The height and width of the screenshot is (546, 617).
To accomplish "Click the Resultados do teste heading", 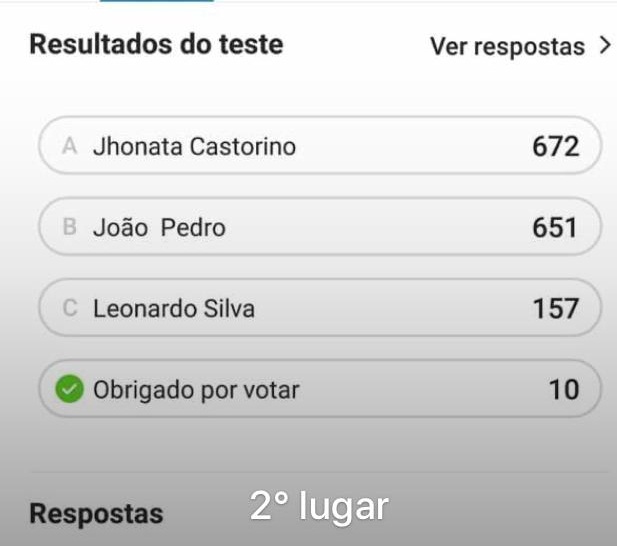I will 156,44.
